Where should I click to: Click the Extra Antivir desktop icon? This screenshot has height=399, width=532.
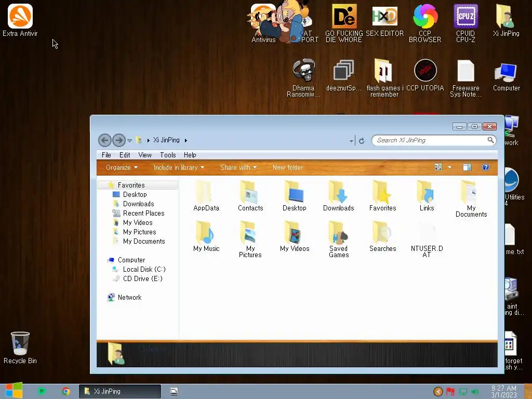point(20,20)
